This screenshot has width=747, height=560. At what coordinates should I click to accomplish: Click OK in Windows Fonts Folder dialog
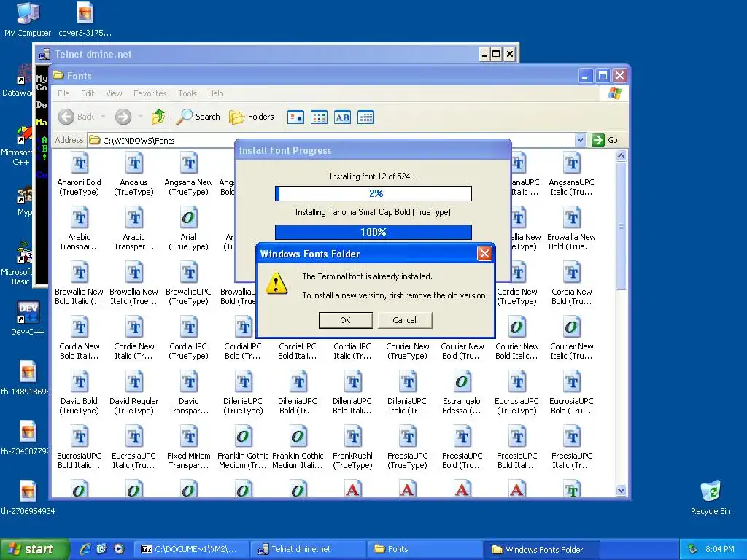[x=345, y=320]
